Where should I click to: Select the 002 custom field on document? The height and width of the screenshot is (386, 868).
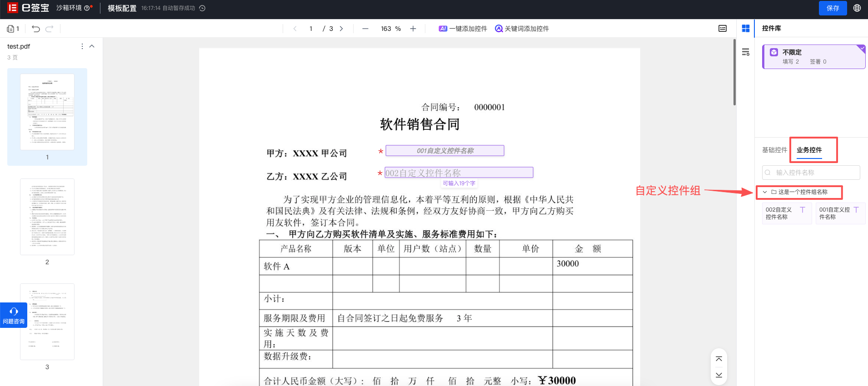click(459, 173)
